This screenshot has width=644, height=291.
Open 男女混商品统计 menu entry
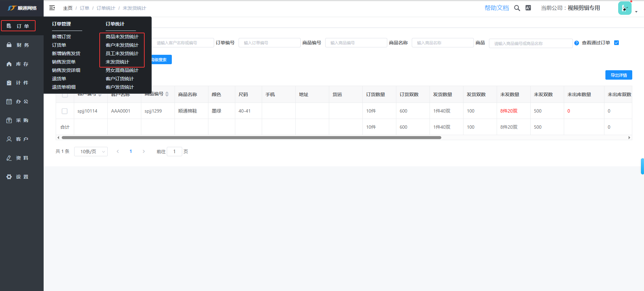[x=122, y=70]
